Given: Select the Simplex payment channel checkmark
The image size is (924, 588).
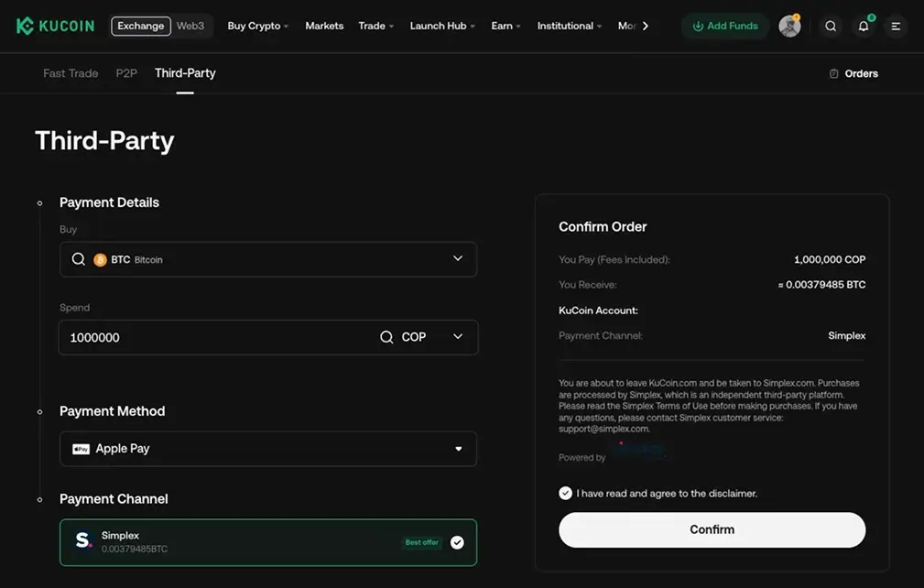Looking at the screenshot, I should pos(456,541).
